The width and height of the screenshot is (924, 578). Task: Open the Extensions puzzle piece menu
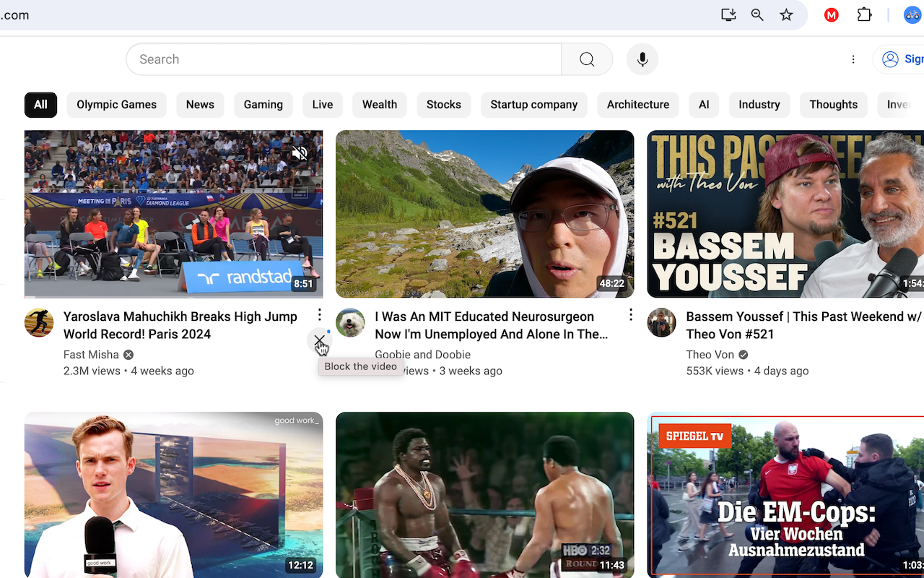tap(864, 15)
